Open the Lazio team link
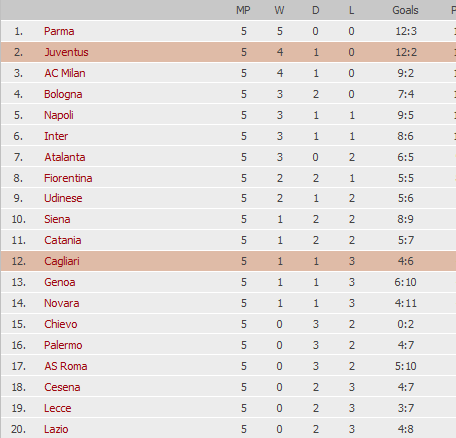 pyautogui.click(x=56, y=429)
